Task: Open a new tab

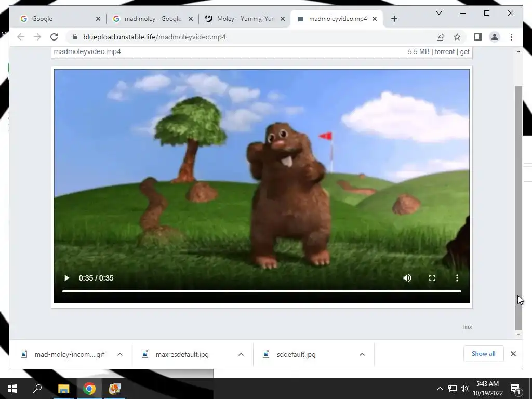Action: click(394, 19)
